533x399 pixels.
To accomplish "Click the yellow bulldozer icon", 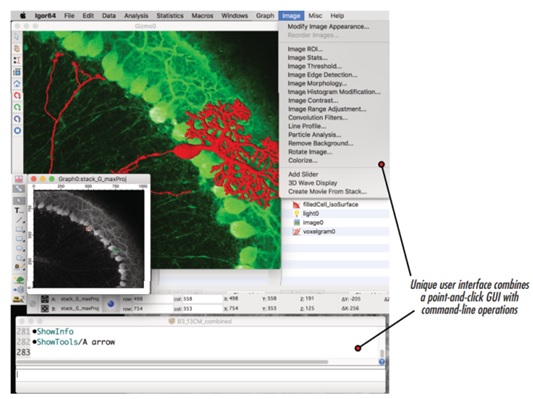I will point(19,299).
